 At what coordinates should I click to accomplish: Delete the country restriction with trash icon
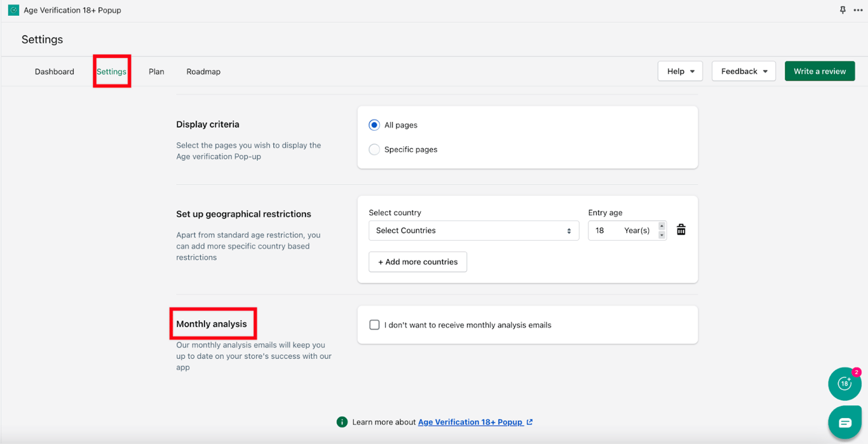pyautogui.click(x=681, y=230)
